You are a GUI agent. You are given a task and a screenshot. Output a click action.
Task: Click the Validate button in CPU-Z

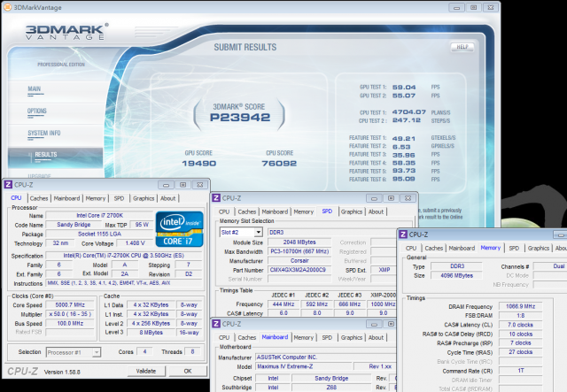[x=146, y=371]
